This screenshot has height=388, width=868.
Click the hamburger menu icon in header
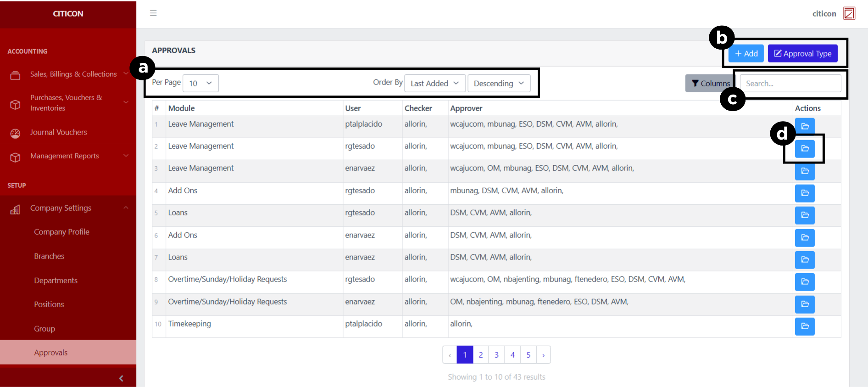(153, 13)
